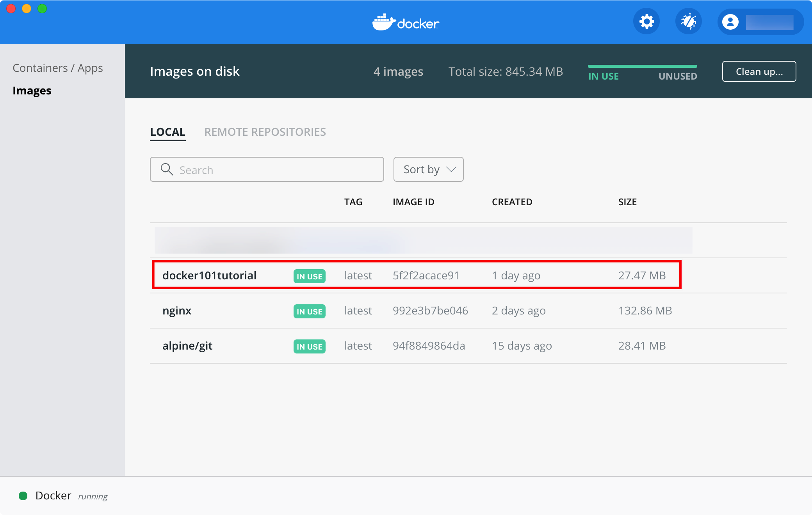Click IN USE badge on nginx row
This screenshot has width=812, height=515.
click(309, 311)
